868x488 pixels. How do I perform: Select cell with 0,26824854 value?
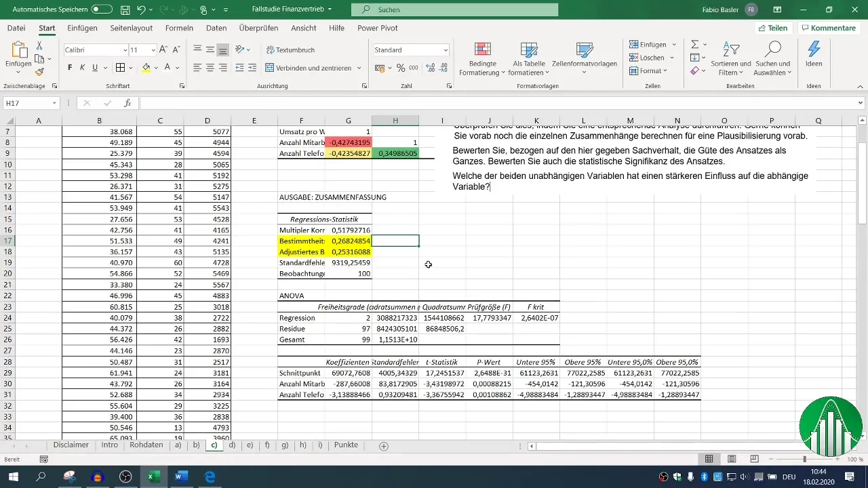point(349,241)
